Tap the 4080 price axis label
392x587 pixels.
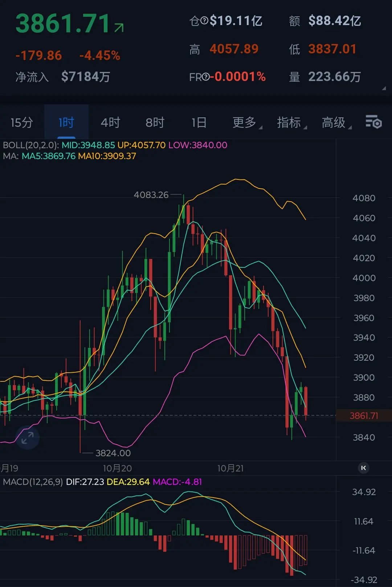[364, 198]
